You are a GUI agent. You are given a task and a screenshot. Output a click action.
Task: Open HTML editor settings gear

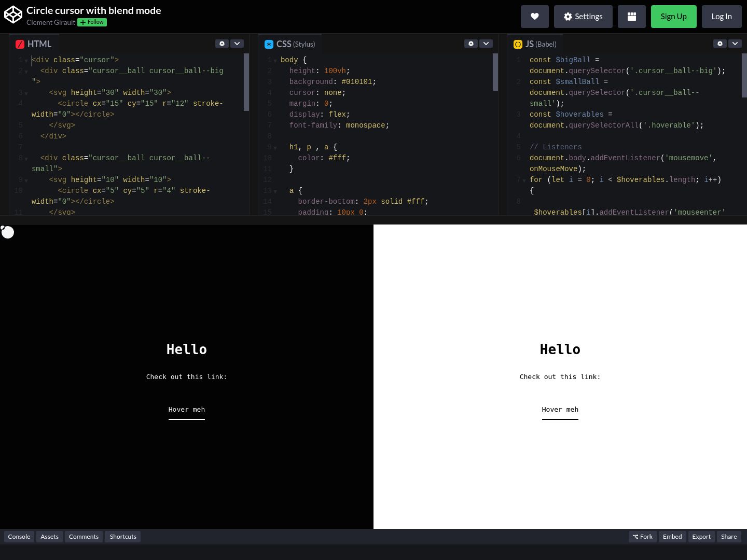222,44
